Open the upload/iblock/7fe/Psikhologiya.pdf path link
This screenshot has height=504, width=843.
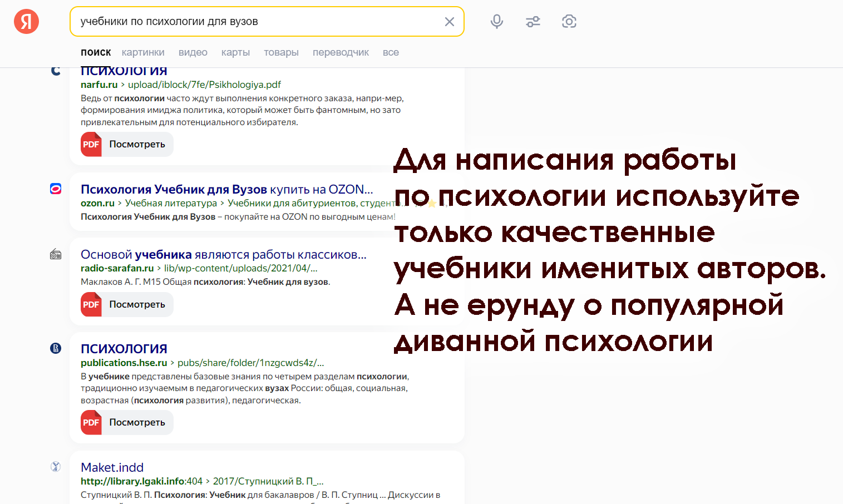(204, 85)
